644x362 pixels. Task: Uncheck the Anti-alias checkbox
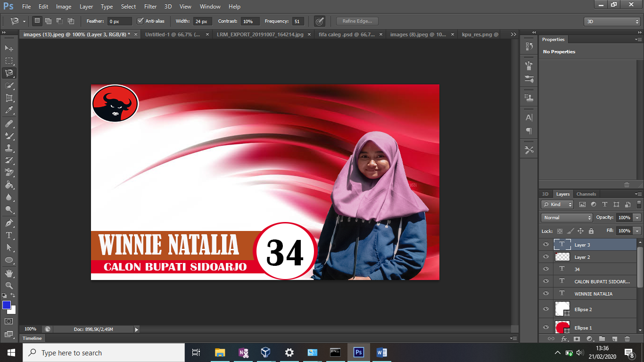[140, 21]
